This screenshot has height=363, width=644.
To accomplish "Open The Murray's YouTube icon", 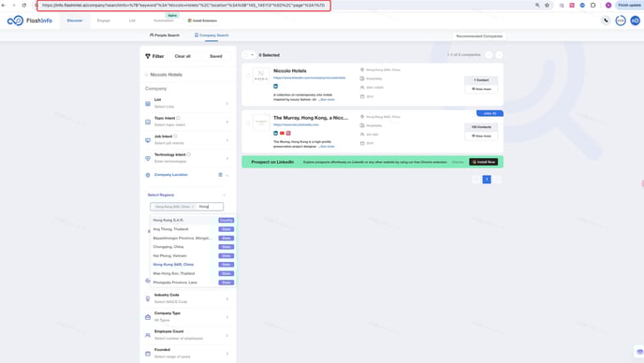I will click(282, 133).
